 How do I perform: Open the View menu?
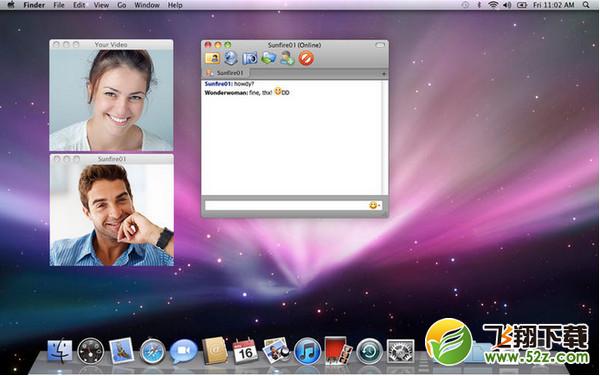(x=101, y=5)
